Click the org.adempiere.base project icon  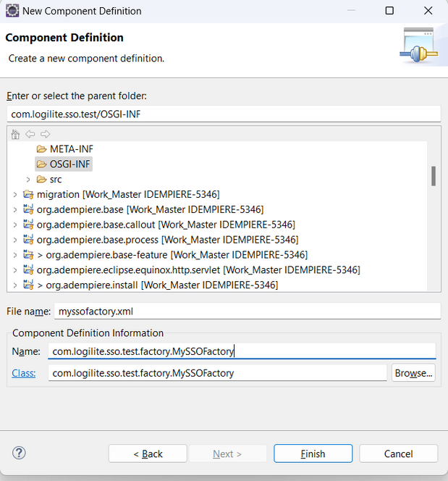point(28,209)
